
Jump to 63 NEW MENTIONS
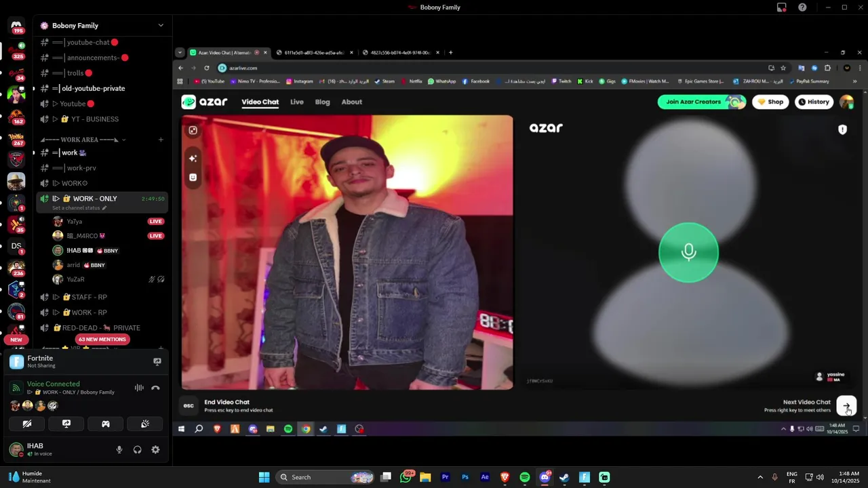tap(102, 339)
